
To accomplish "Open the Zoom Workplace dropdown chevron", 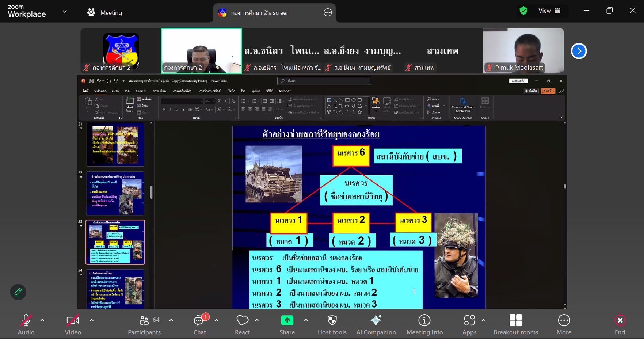I will coord(65,12).
